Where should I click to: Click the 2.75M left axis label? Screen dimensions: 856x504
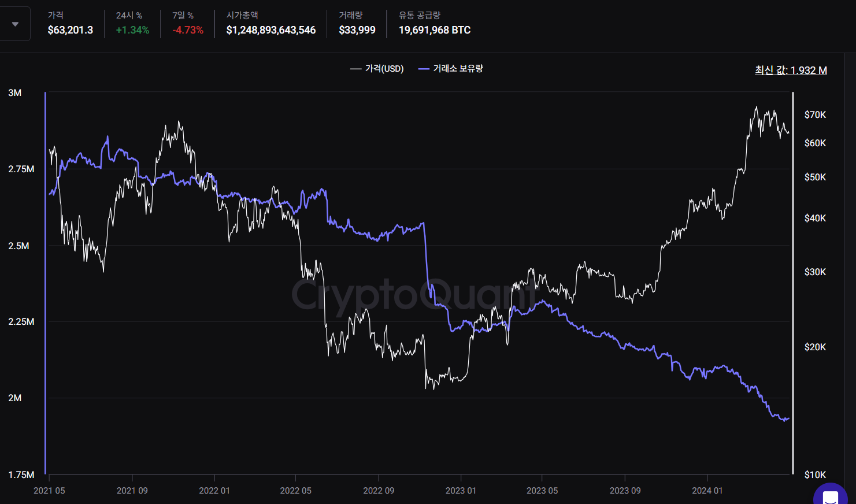[21, 169]
